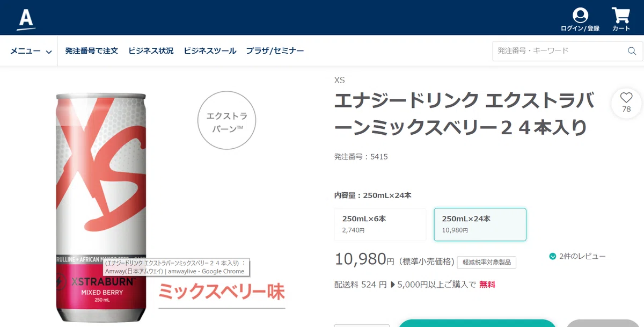The image size is (644, 327).
Task: Click the エクストラバーン circular badge
Action: (x=227, y=120)
